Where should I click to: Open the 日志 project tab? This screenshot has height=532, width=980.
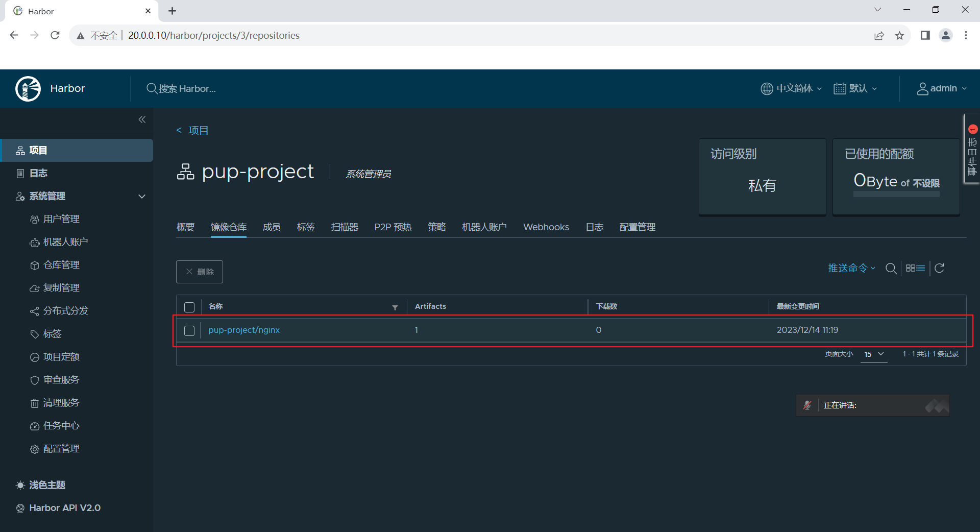click(x=595, y=227)
